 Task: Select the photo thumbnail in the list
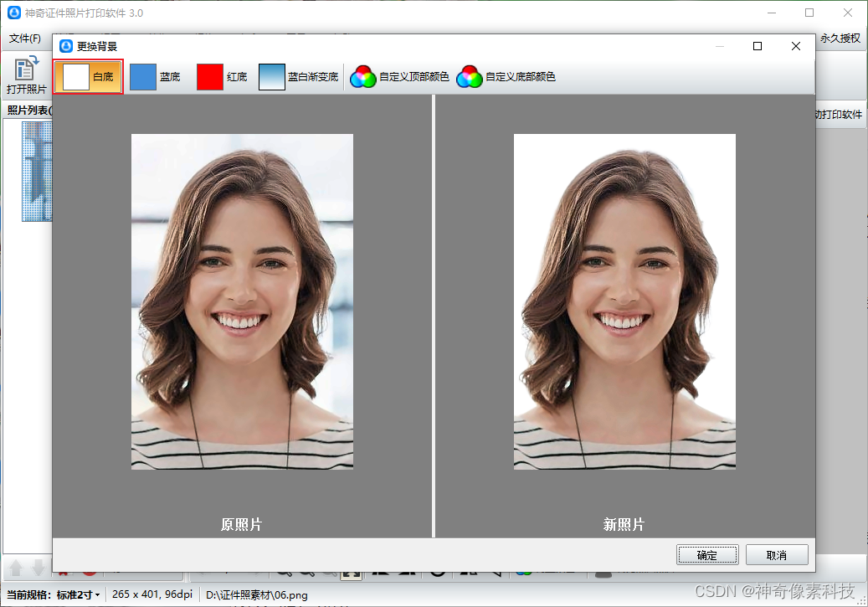[x=37, y=171]
